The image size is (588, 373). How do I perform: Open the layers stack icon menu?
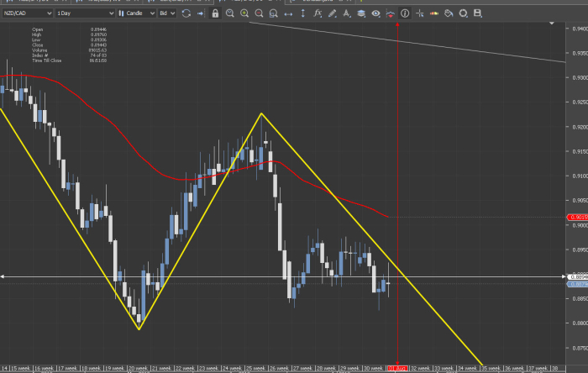(361, 13)
